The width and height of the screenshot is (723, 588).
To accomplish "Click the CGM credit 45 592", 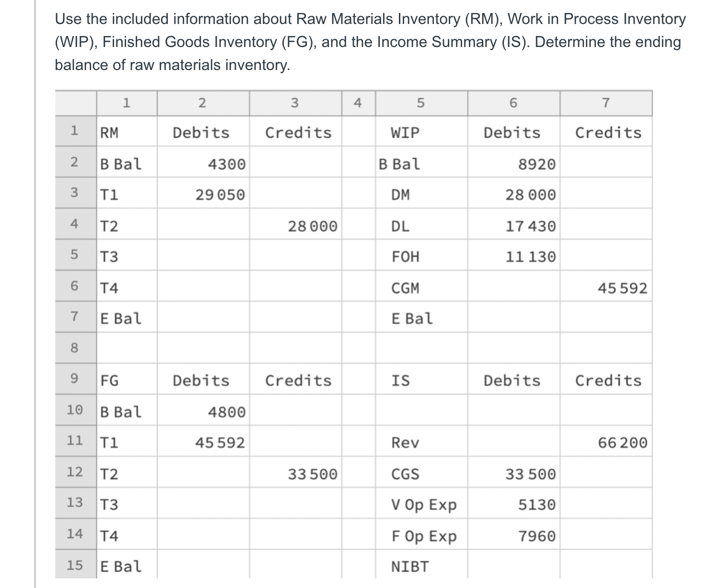I will (x=606, y=286).
